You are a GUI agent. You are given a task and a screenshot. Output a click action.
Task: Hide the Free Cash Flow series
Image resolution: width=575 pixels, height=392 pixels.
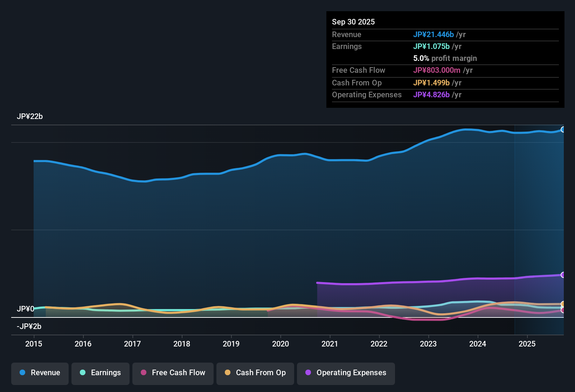[x=173, y=373]
